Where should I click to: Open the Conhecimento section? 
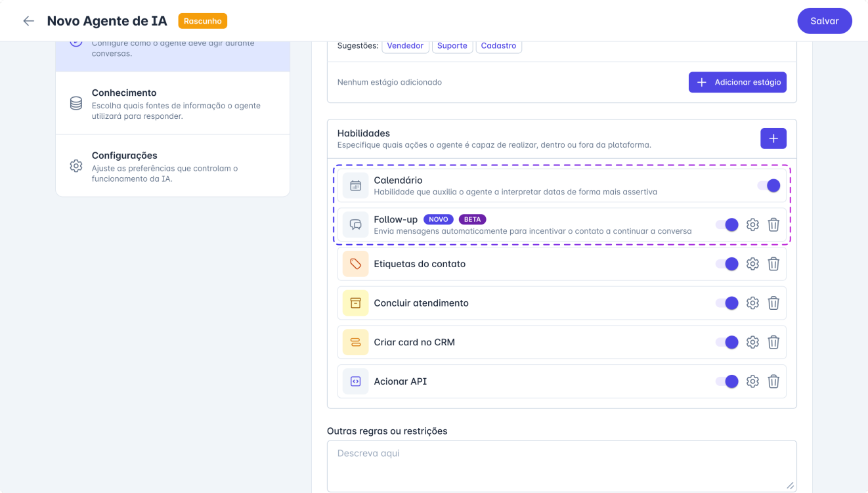pyautogui.click(x=173, y=103)
